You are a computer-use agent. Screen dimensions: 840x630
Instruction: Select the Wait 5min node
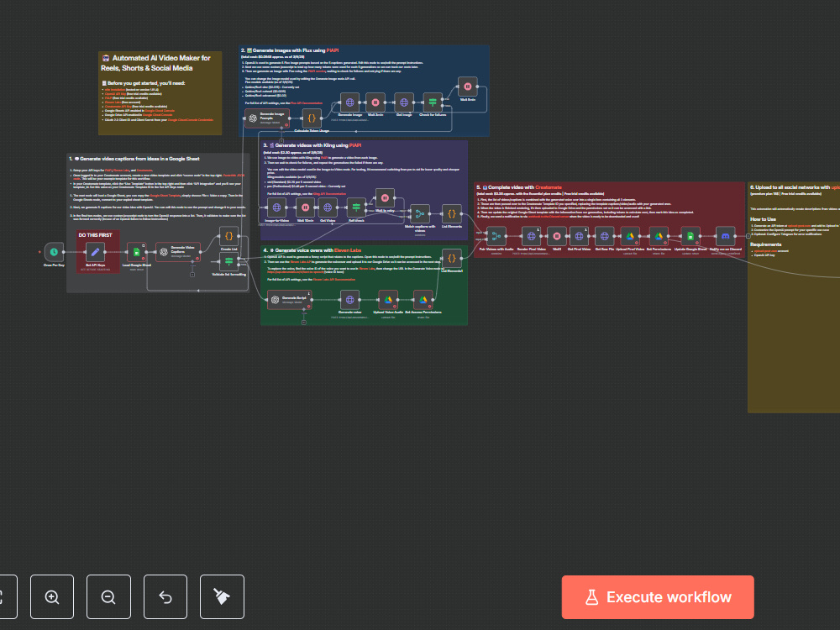tap(468, 87)
